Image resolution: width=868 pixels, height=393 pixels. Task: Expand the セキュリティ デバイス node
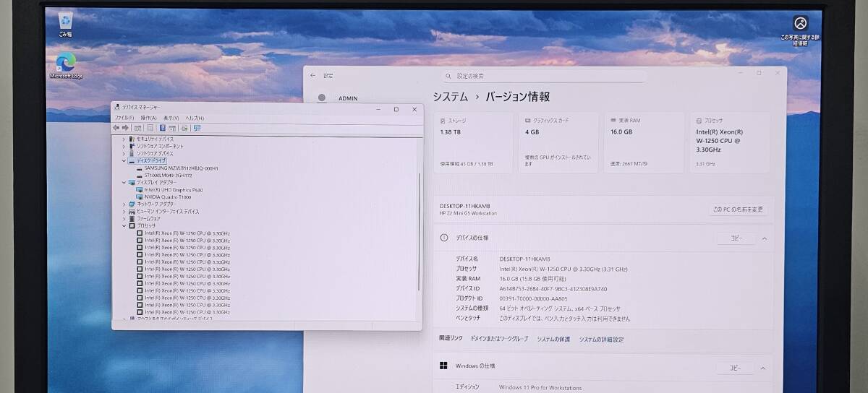tap(124, 139)
